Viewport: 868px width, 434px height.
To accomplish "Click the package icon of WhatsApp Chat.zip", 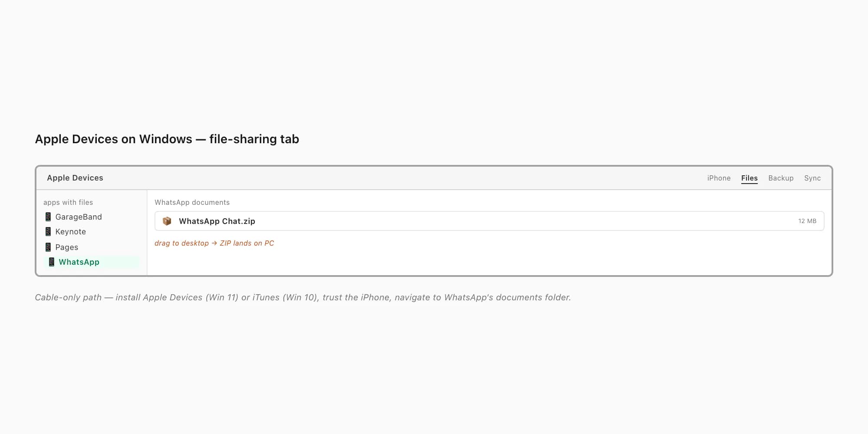I will point(167,221).
